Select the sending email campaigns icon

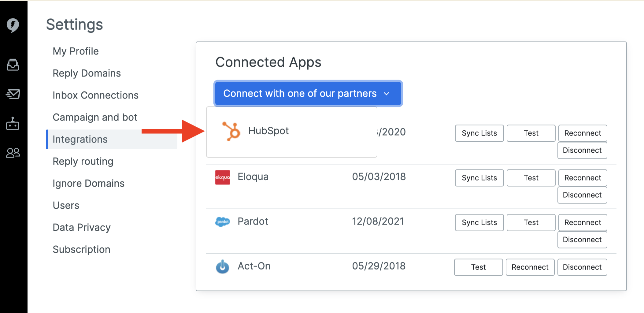(13, 94)
